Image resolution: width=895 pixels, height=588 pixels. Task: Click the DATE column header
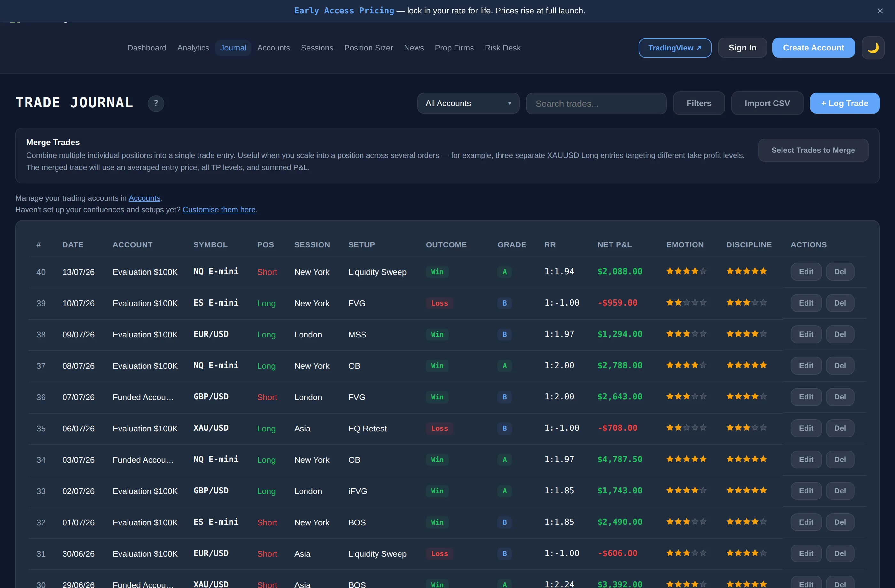click(x=73, y=245)
